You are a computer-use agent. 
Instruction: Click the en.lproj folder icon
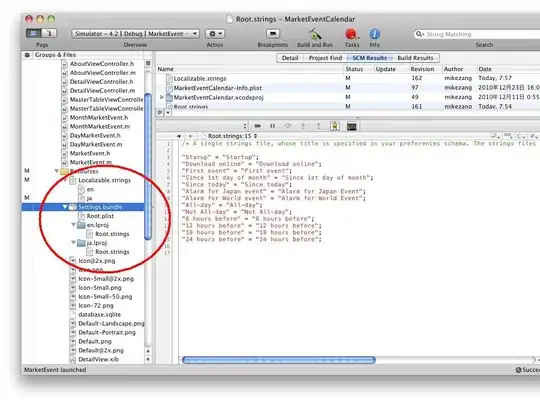pos(81,225)
